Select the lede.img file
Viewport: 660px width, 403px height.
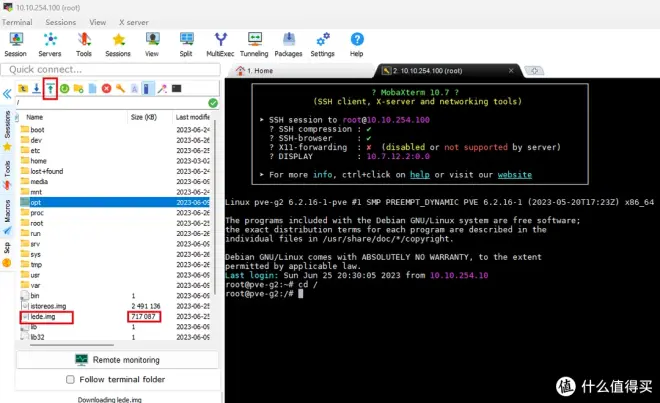coord(114,317)
